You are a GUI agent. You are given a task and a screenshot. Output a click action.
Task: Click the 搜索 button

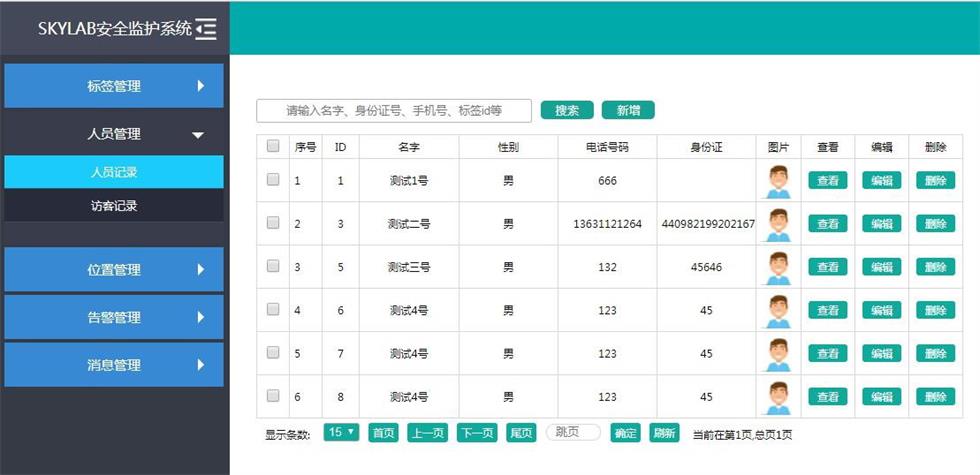[x=567, y=110]
